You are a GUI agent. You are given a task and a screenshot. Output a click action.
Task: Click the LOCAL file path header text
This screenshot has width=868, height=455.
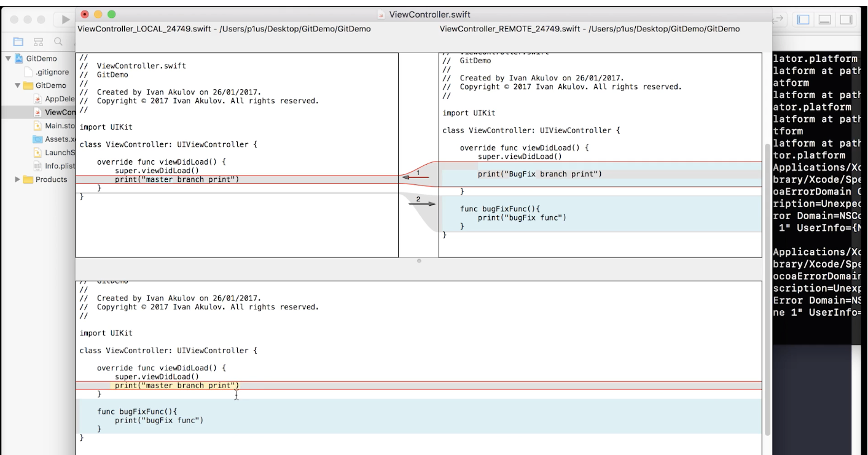tap(224, 29)
